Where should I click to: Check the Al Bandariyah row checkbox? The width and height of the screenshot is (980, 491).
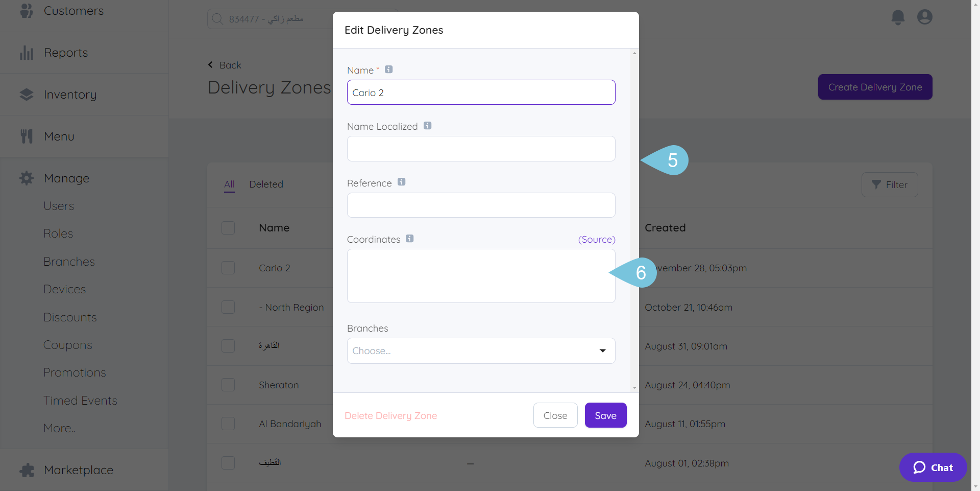pos(228,423)
